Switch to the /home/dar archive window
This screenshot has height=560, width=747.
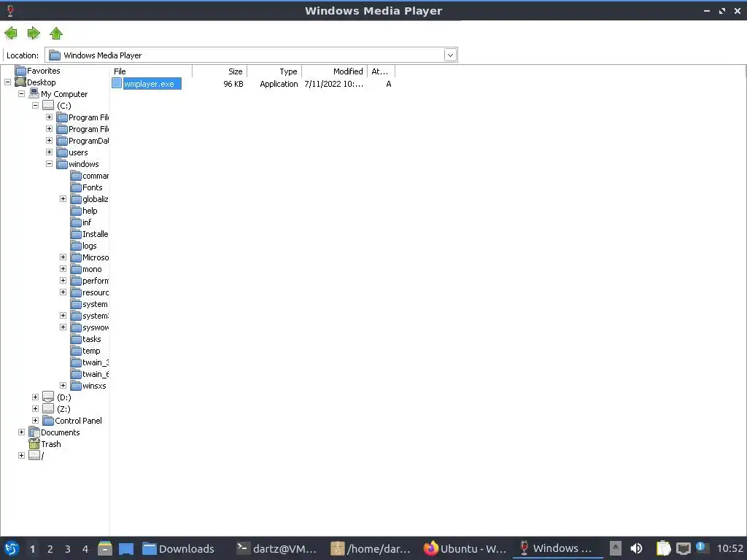371,548
